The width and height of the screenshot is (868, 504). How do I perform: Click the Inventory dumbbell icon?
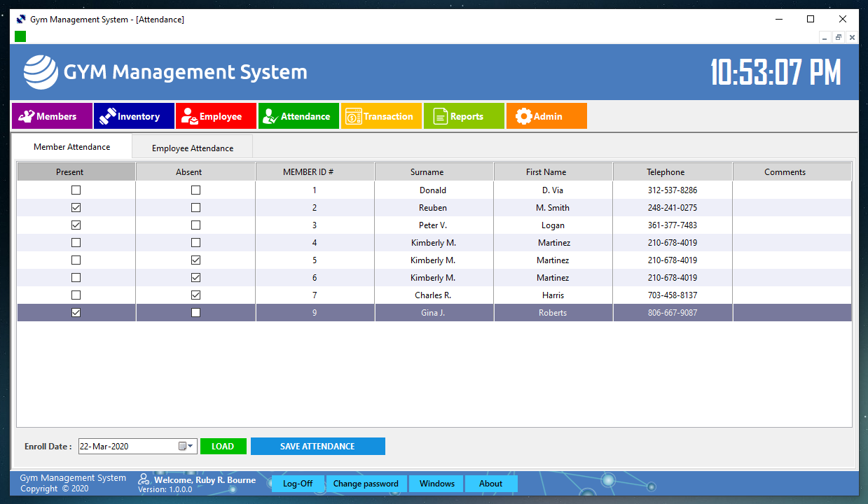107,117
